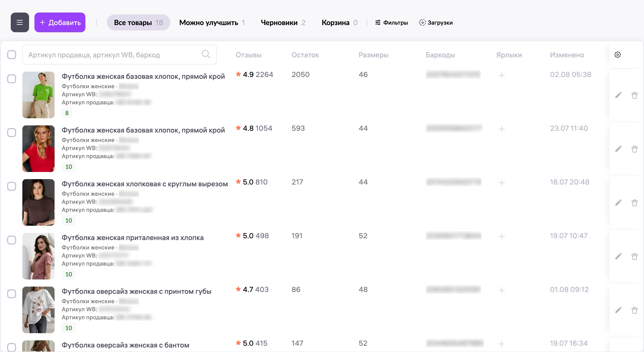
Task: Delete the green t-shirt product row
Action: (635, 95)
